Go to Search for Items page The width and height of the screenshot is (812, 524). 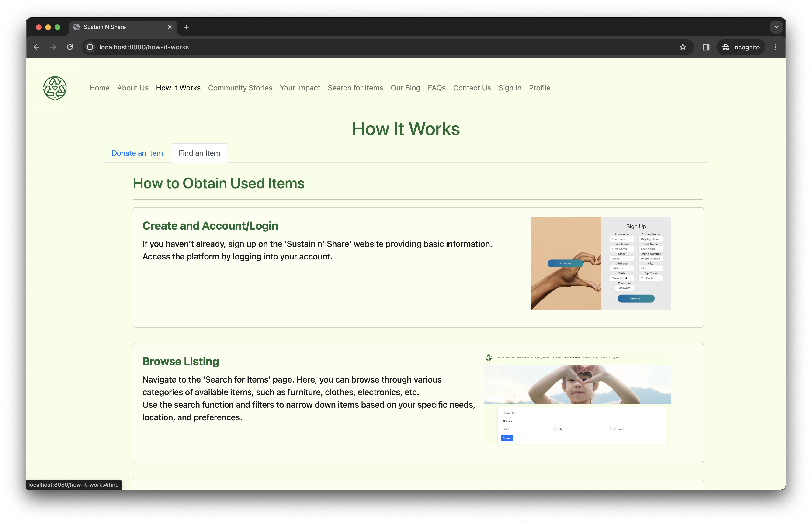355,88
